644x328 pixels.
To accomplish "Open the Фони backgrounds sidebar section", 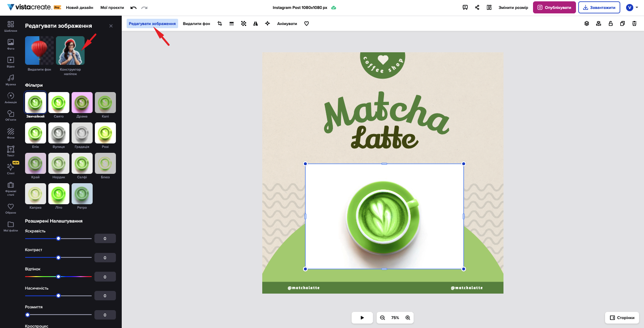I will coord(11,133).
